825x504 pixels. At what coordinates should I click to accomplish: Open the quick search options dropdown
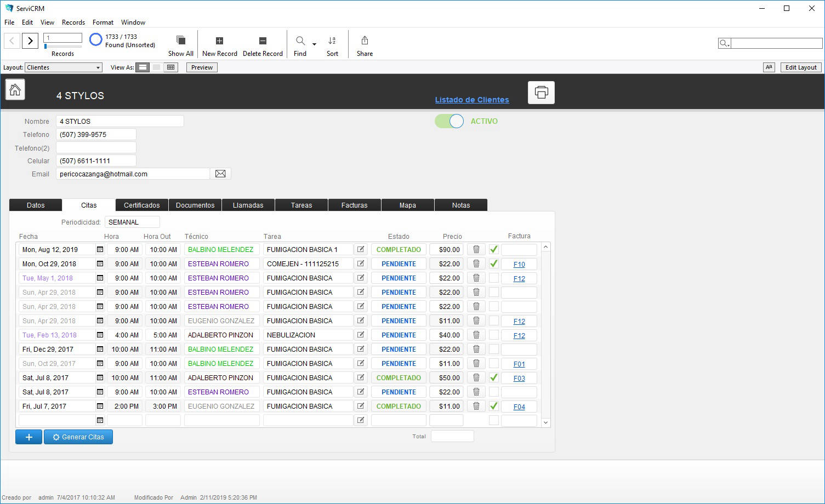[725, 43]
